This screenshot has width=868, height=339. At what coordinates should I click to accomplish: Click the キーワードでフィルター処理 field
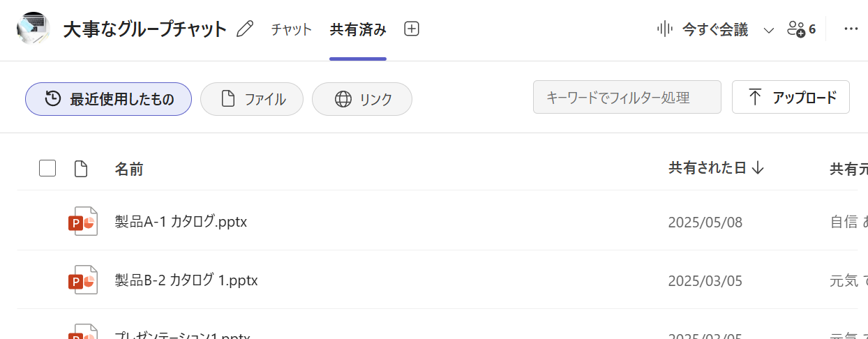[627, 98]
